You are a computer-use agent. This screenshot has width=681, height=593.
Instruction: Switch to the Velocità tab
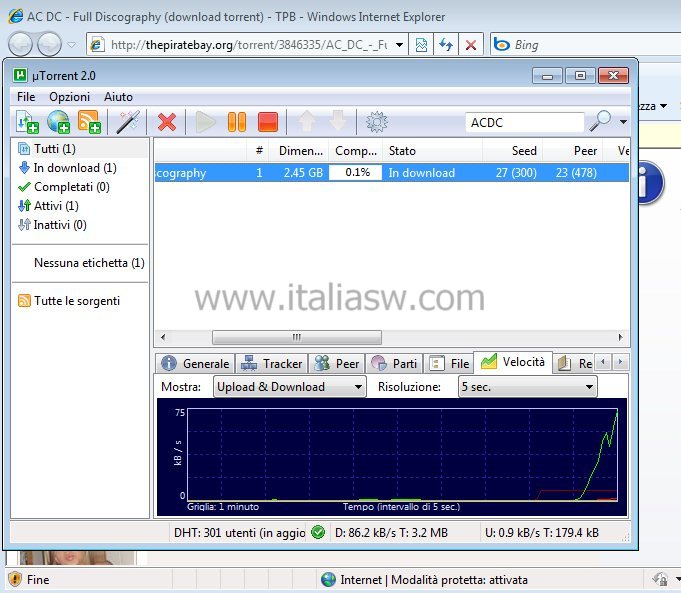[x=513, y=362]
